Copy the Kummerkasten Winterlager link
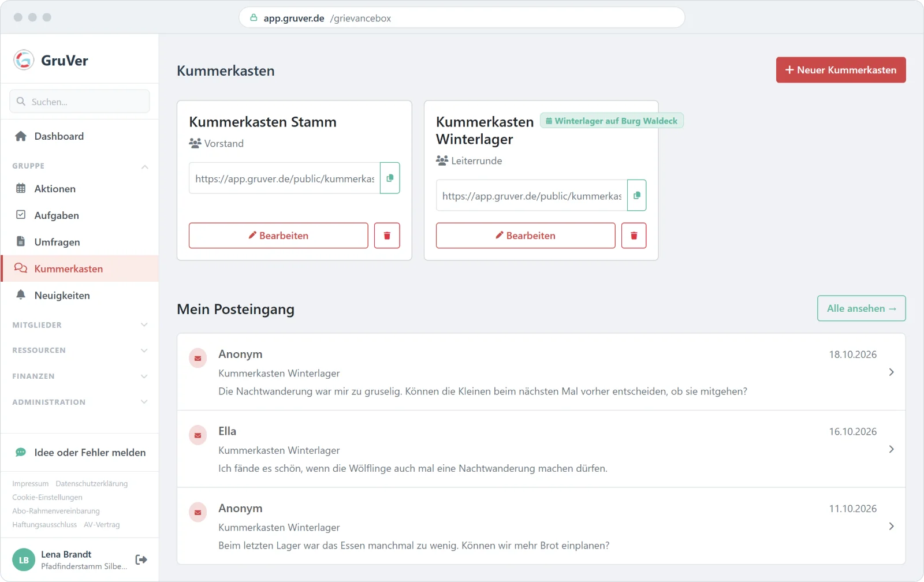Image resolution: width=924 pixels, height=582 pixels. click(x=636, y=195)
